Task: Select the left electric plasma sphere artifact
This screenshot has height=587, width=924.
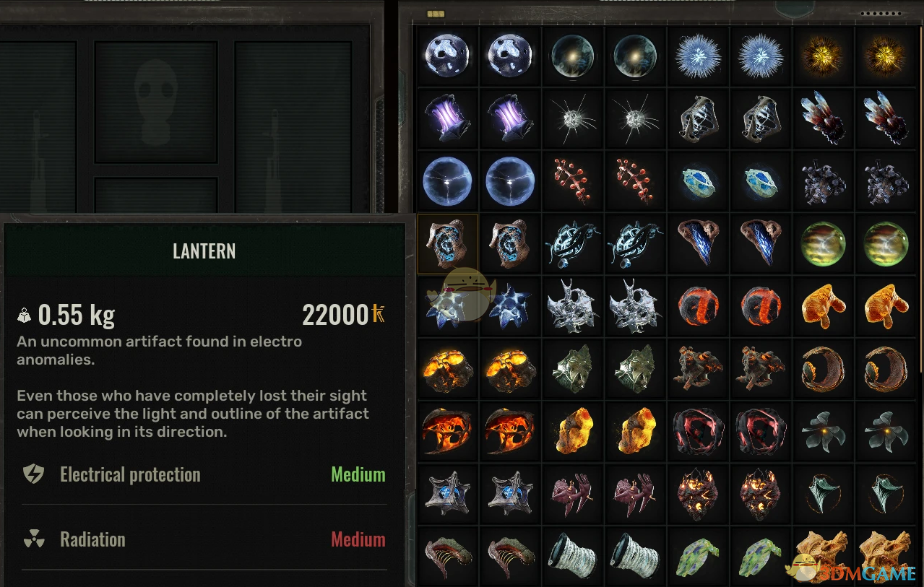Action: (x=447, y=181)
